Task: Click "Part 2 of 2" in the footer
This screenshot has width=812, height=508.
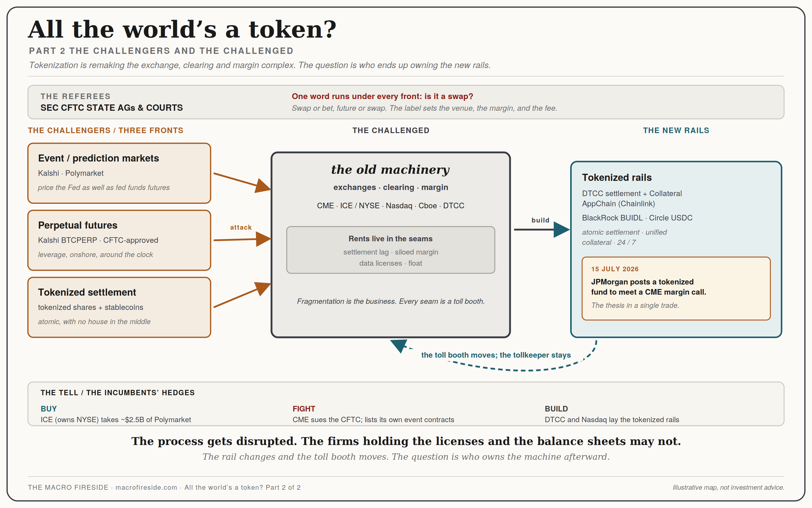Action: pos(283,487)
